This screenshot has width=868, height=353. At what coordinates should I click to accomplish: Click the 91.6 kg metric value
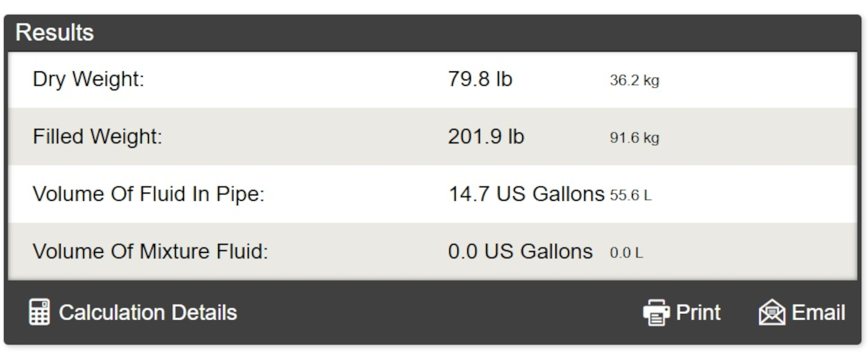[x=634, y=138]
